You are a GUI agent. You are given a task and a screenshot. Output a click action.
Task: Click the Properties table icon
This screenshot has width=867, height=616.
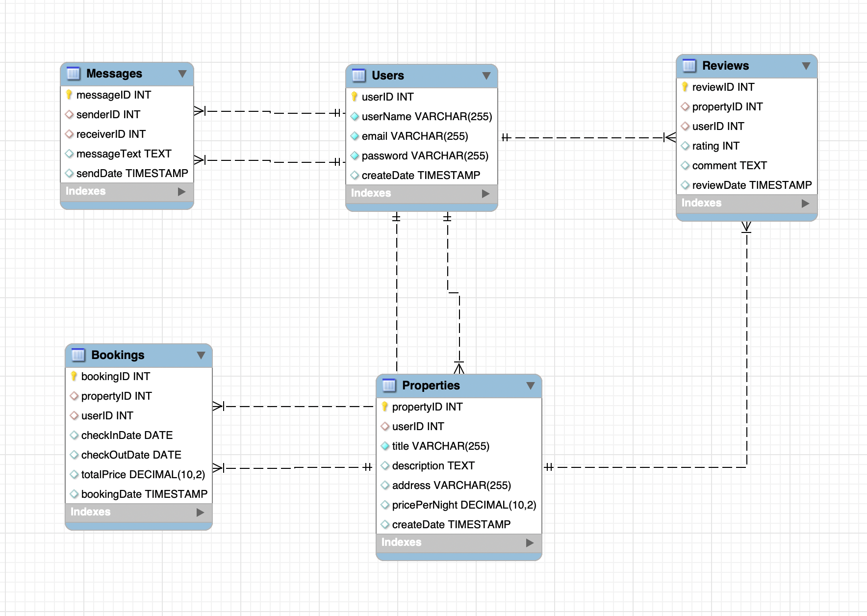click(389, 385)
